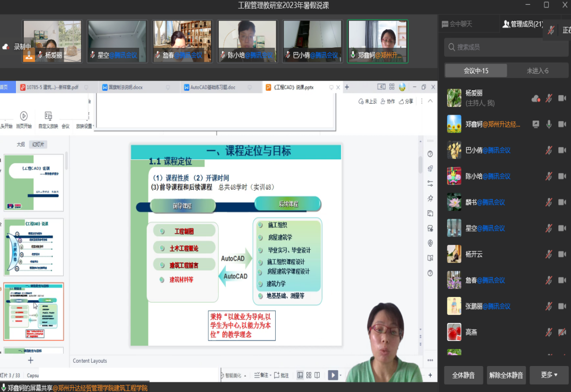Switch to the 会中聊天 chat tab
This screenshot has width=571, height=392.
point(456,24)
